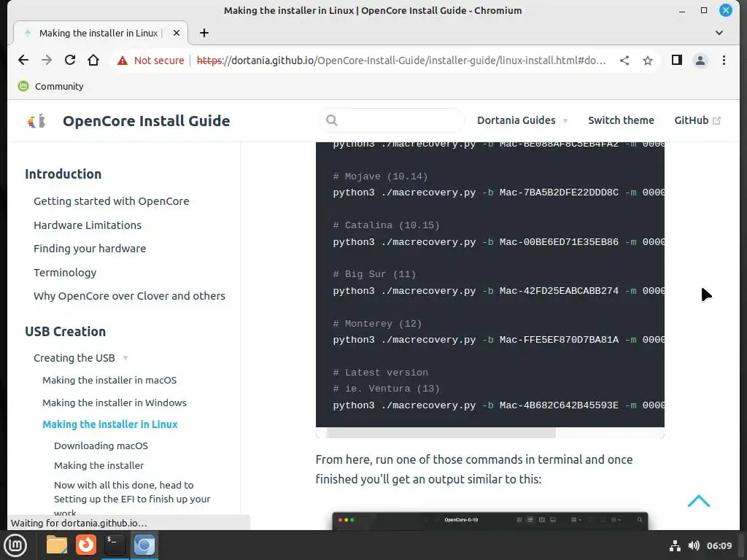Reload the current page

69,60
